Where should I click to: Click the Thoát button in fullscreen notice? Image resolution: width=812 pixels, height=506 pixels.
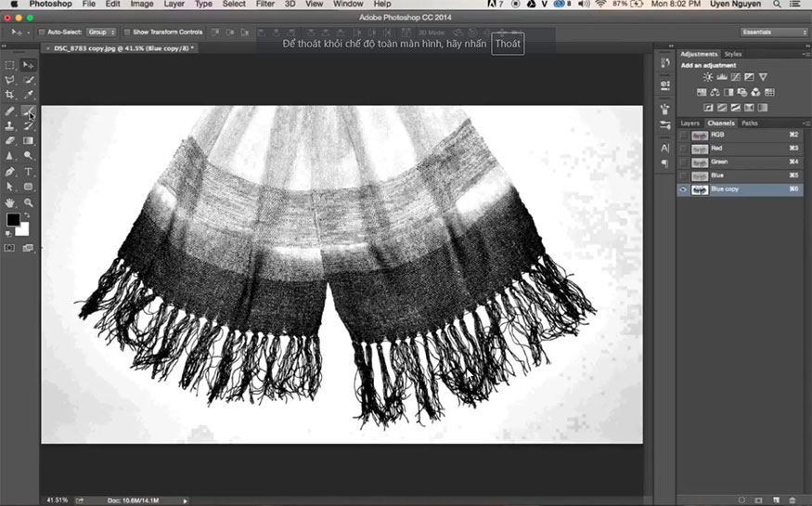tap(508, 44)
